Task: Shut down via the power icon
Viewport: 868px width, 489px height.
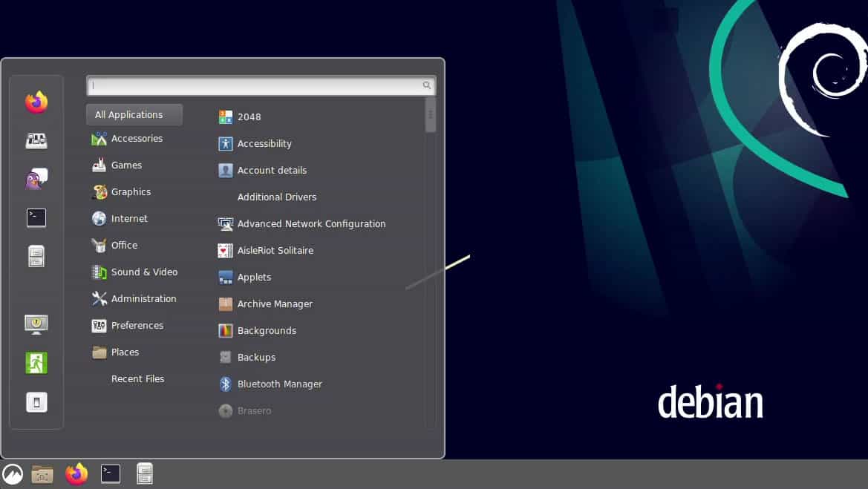Action: [36, 401]
